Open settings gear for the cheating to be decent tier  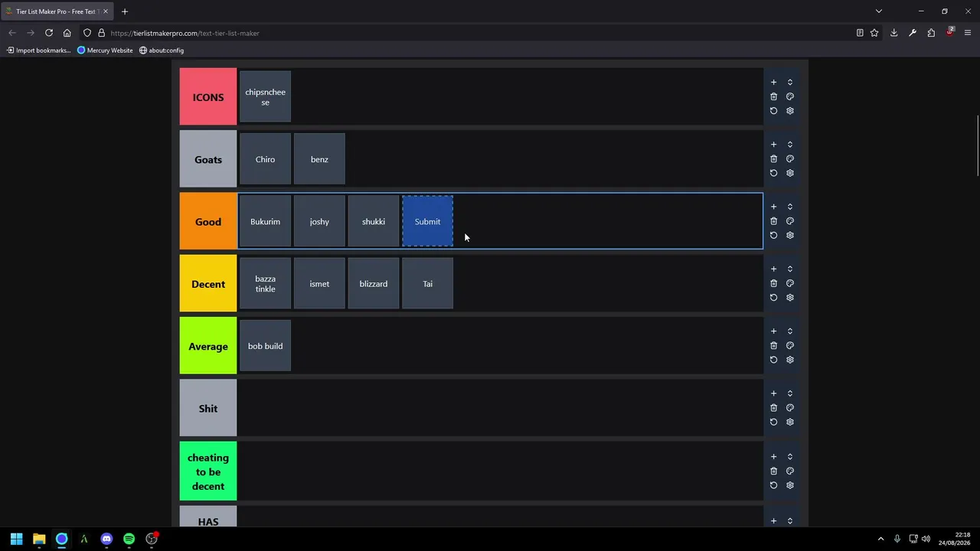790,485
